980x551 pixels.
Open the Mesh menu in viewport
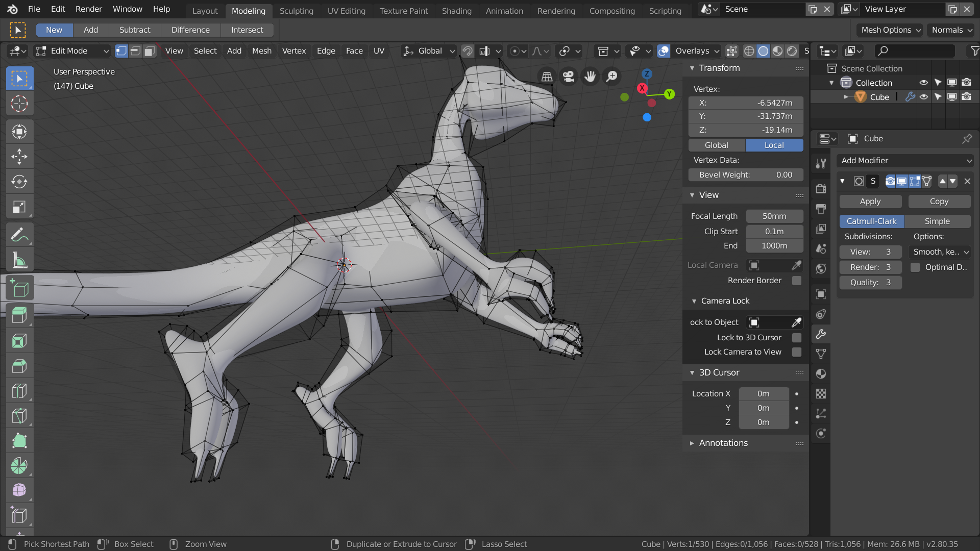262,51
